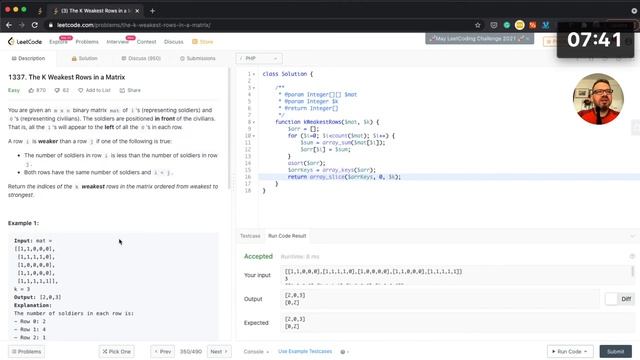Screen dimensions: 640x360
Task: Go to the Next problem
Action: [x=219, y=351]
